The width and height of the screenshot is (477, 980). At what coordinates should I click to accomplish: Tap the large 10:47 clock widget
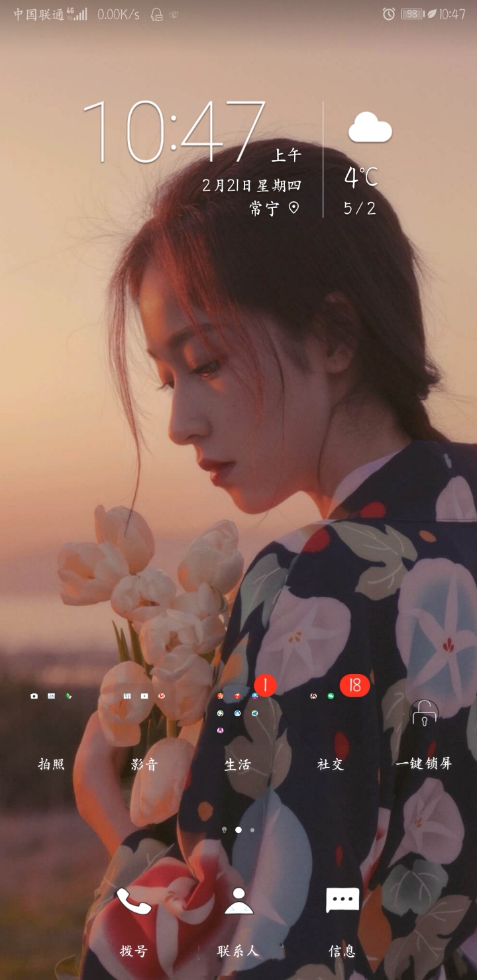click(x=174, y=131)
